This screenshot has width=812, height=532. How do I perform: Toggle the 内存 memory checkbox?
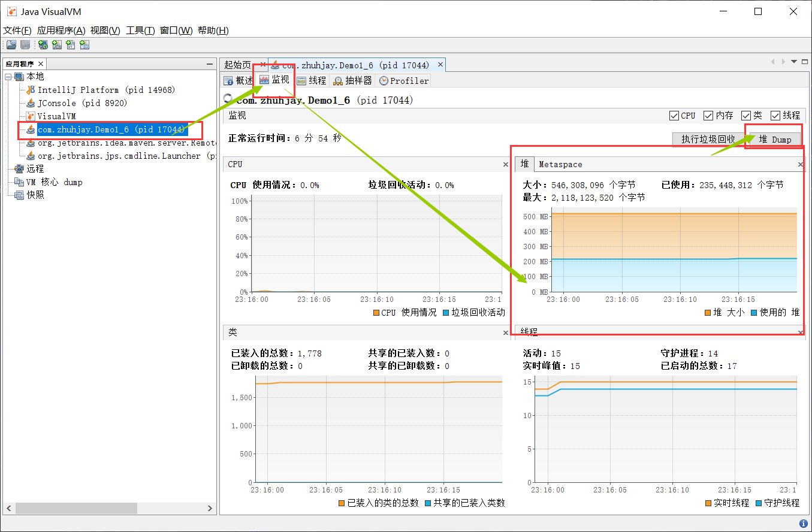pyautogui.click(x=708, y=116)
